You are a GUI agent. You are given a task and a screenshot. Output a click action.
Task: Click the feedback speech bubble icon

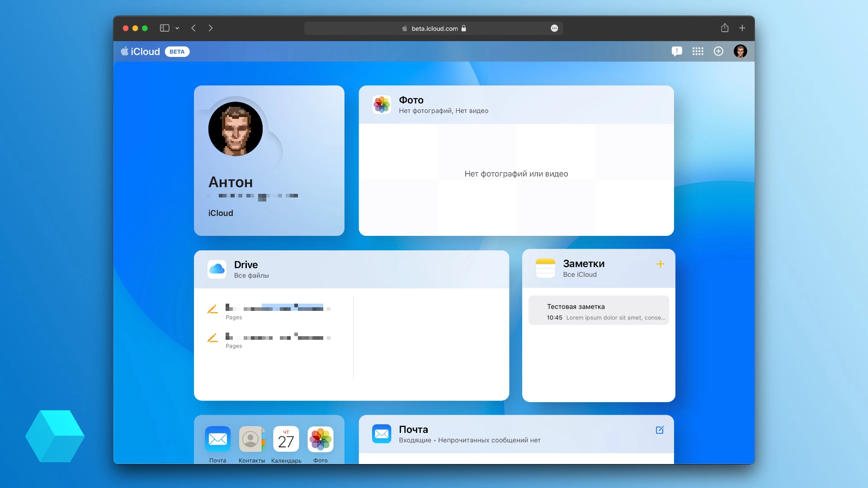point(677,52)
